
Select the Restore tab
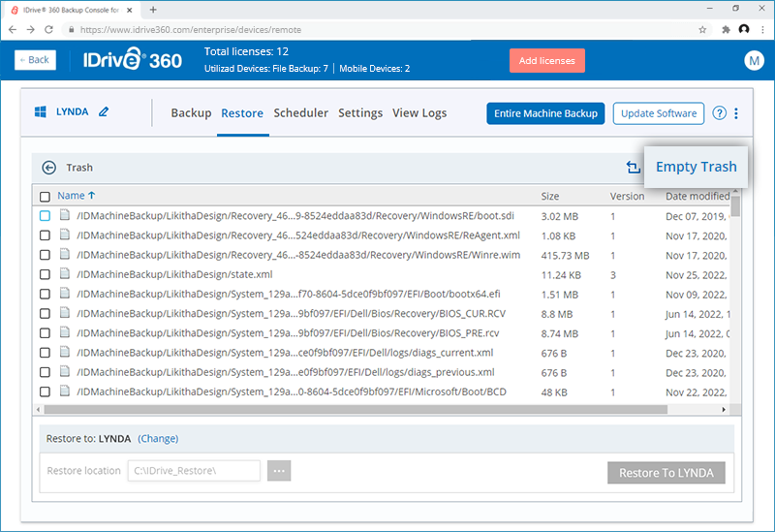242,112
